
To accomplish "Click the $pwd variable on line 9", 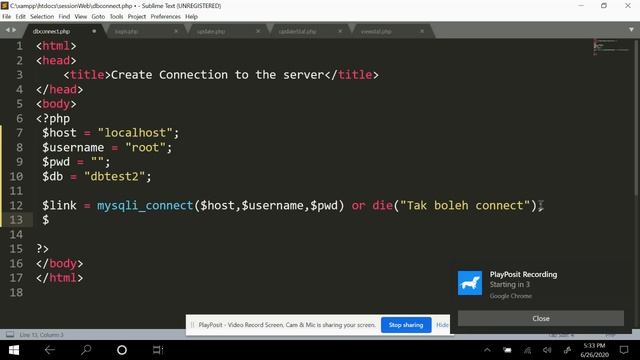I will 56,162.
